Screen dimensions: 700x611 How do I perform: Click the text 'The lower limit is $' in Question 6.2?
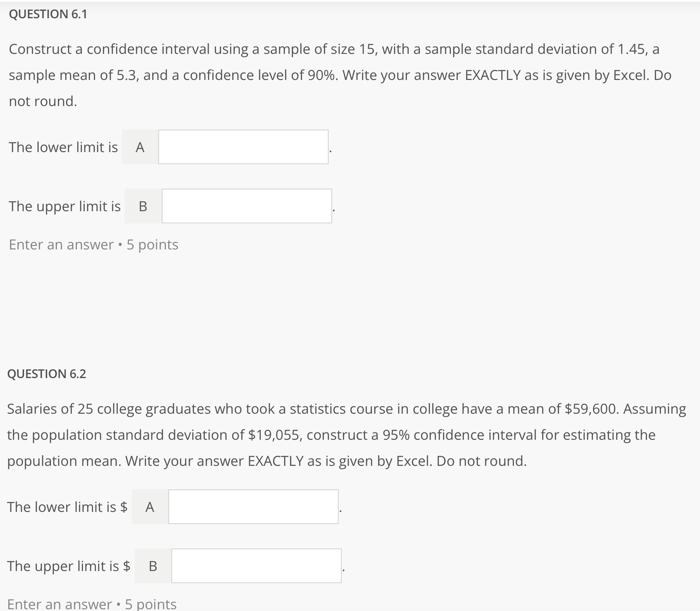pos(67,506)
